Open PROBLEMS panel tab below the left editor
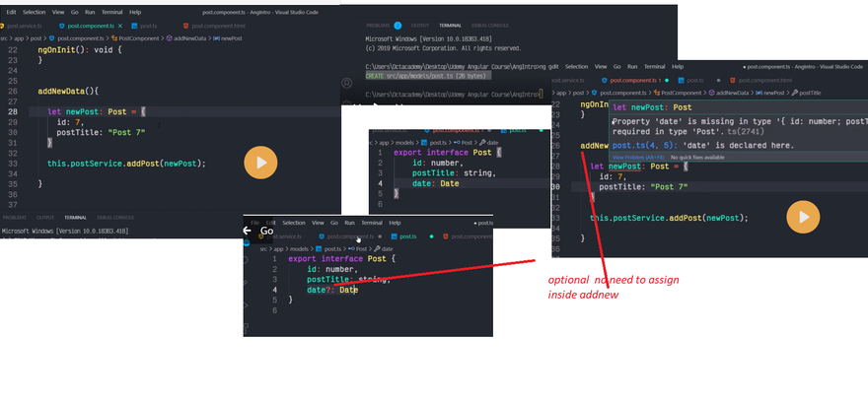The height and width of the screenshot is (403, 868). tap(15, 218)
